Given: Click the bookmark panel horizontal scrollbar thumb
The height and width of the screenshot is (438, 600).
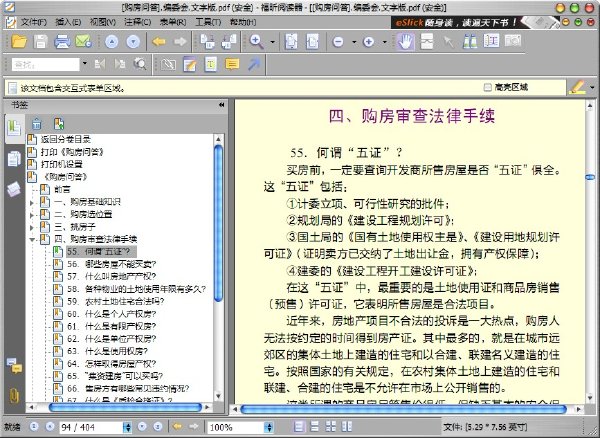Looking at the screenshot, I should [x=125, y=407].
